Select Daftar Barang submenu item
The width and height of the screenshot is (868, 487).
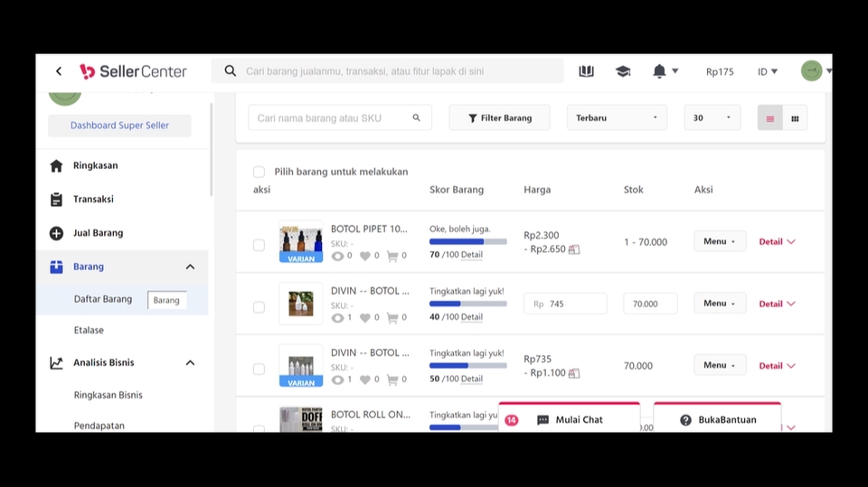click(x=103, y=299)
